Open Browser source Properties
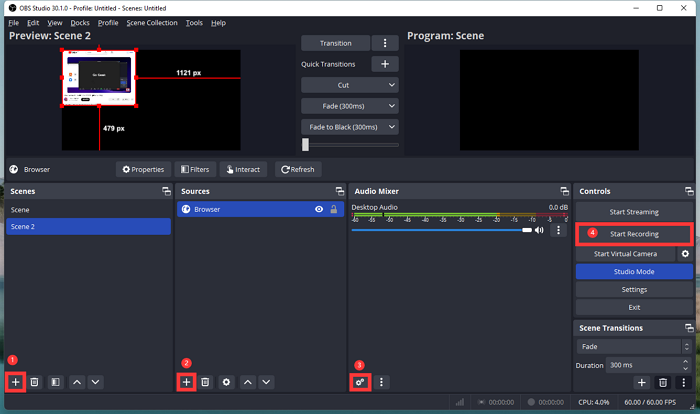 [143, 169]
